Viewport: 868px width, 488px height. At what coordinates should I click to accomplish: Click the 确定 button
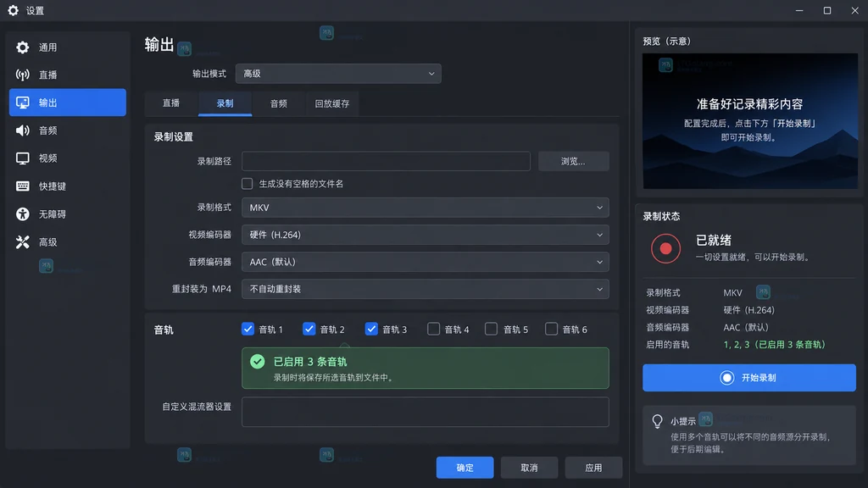[465, 468]
